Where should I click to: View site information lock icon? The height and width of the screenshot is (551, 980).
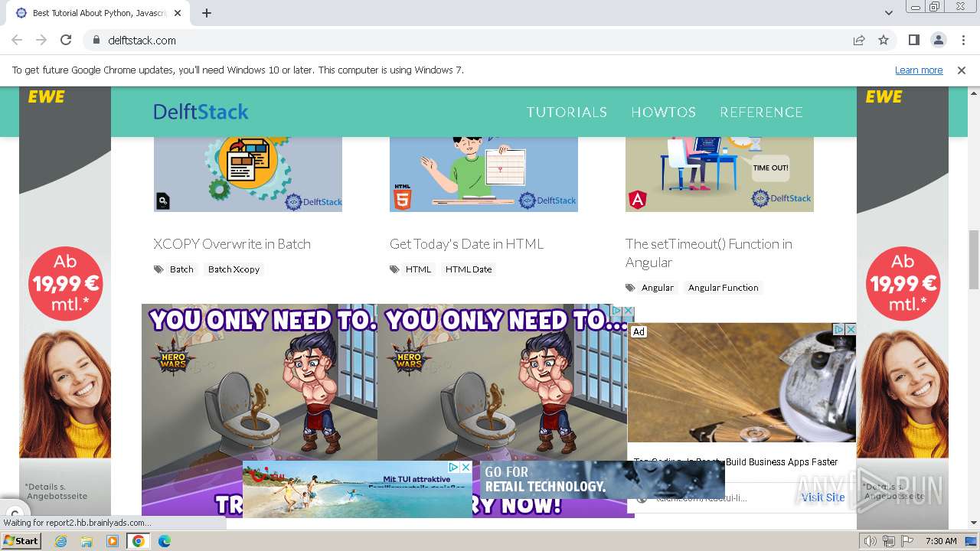(x=96, y=40)
